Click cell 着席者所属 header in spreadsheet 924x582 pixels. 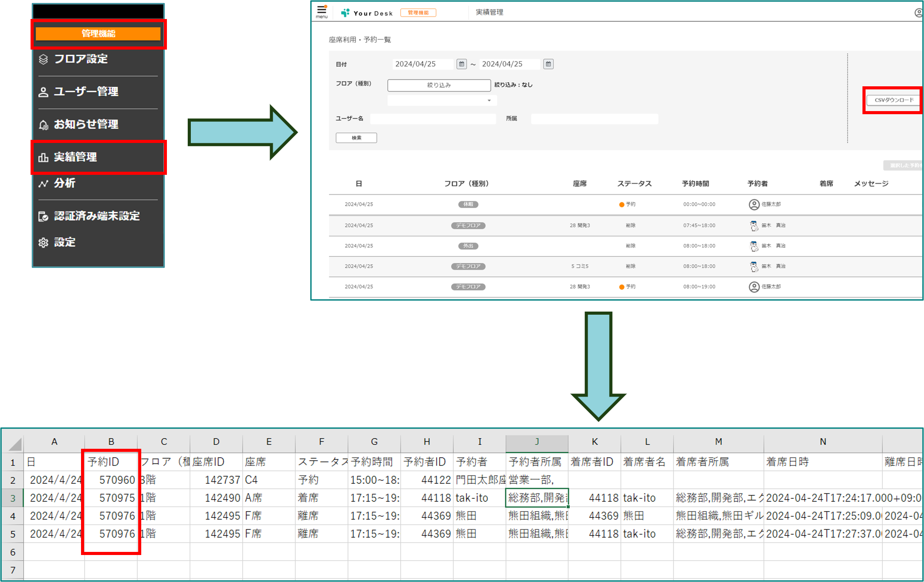coord(719,463)
